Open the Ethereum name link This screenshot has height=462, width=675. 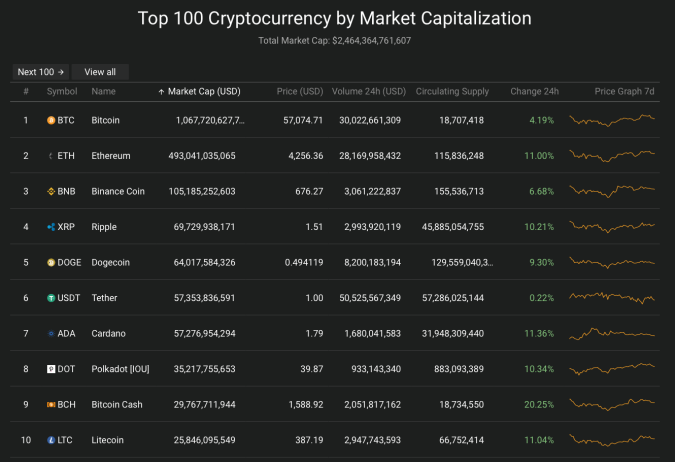(x=111, y=156)
